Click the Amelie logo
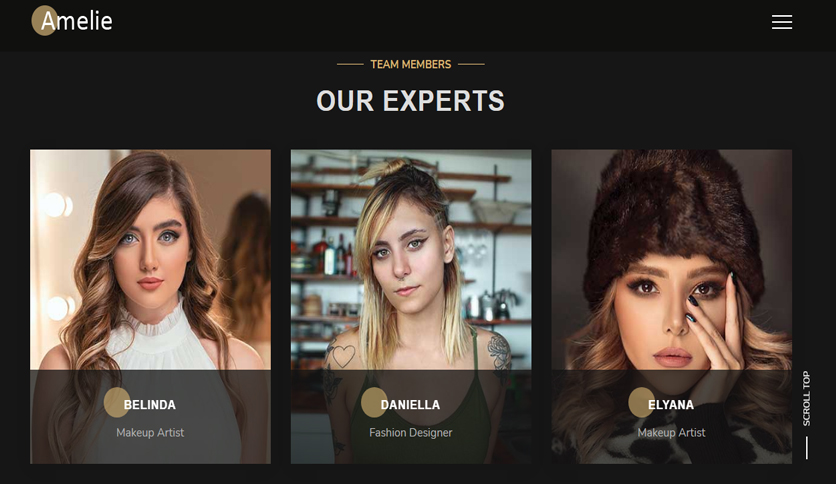The image size is (836, 484). tap(72, 21)
